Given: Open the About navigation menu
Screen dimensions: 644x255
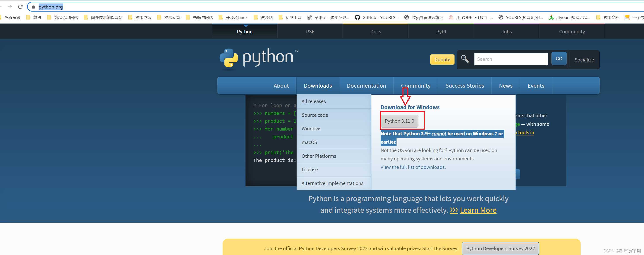Looking at the screenshot, I should point(281,86).
